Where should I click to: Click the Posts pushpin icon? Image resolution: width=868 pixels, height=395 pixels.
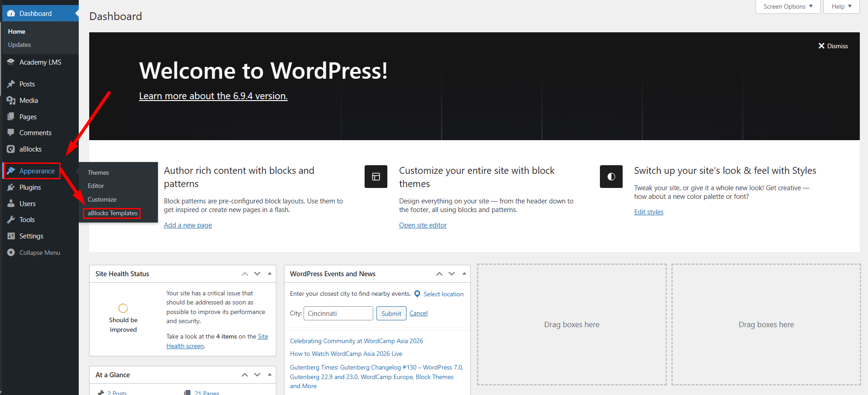11,84
